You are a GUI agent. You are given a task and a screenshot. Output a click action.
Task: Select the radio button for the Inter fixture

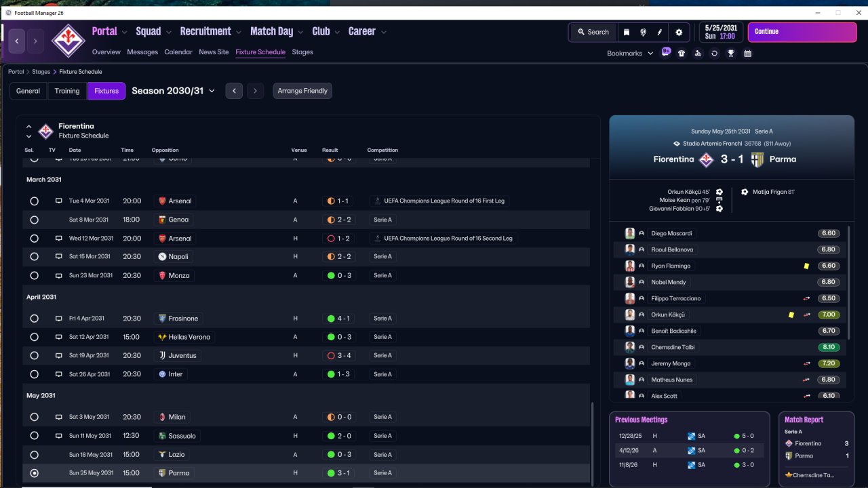click(x=35, y=374)
